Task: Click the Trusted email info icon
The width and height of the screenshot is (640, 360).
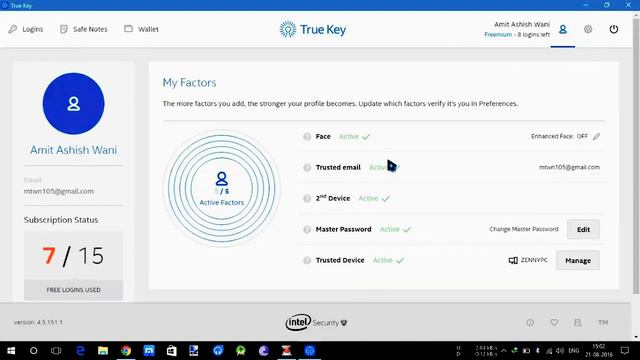Action: [307, 167]
